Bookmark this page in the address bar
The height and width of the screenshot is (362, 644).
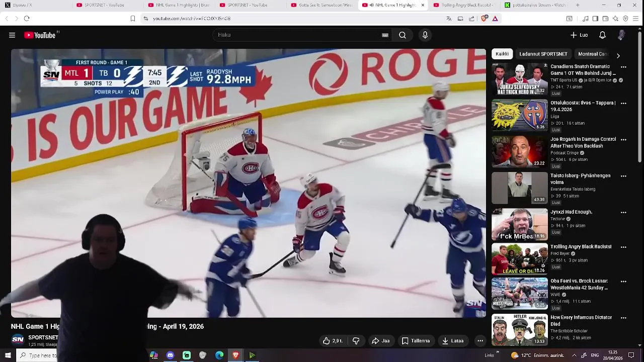[133, 19]
